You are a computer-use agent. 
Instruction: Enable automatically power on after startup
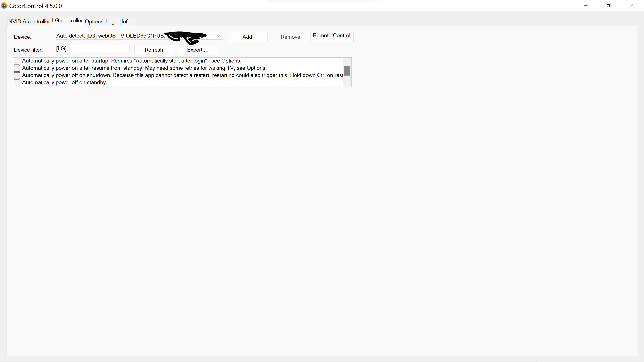tap(17, 61)
